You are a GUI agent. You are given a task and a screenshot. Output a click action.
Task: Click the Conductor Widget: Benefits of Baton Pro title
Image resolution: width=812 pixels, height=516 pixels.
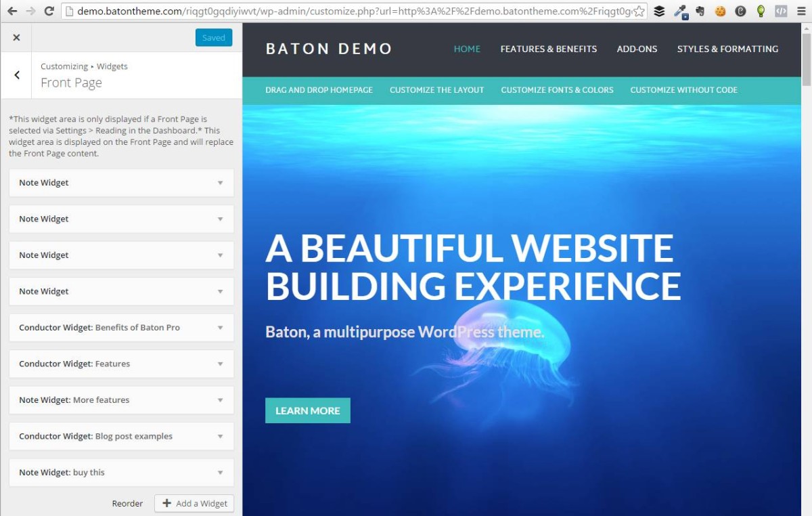99,328
